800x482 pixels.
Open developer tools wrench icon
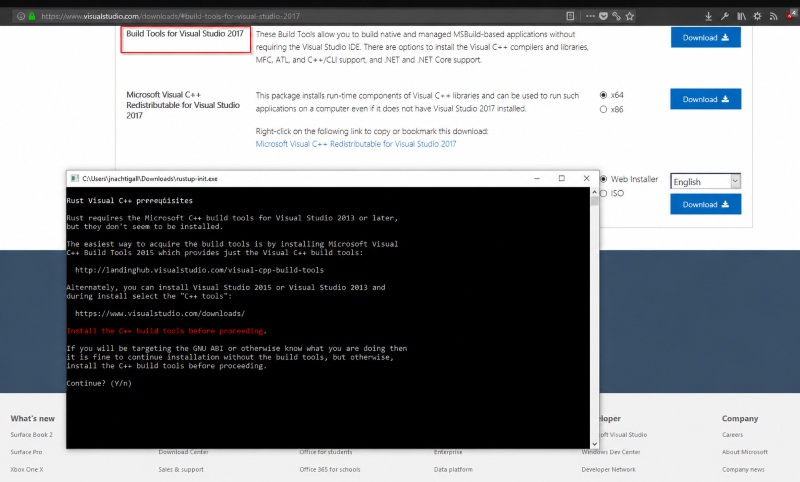pyautogui.click(x=724, y=16)
